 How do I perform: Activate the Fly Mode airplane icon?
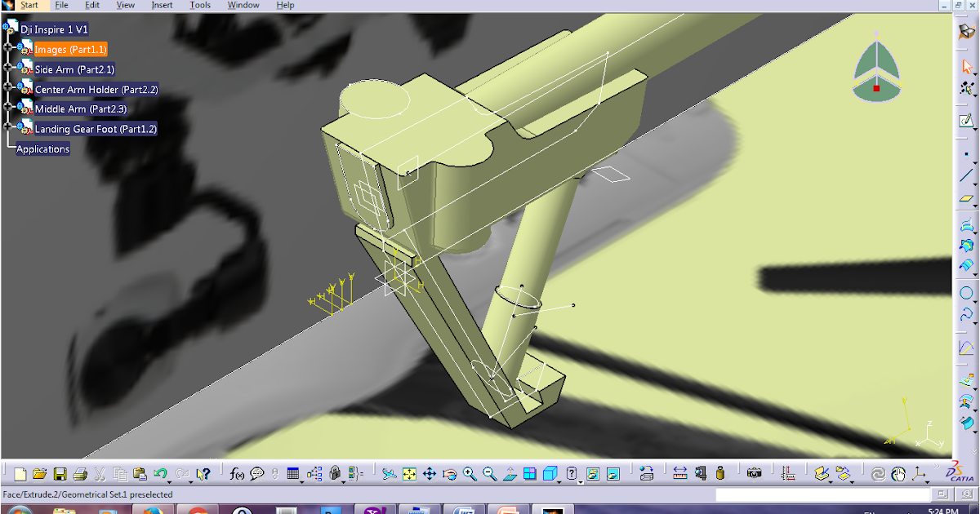tap(388, 472)
